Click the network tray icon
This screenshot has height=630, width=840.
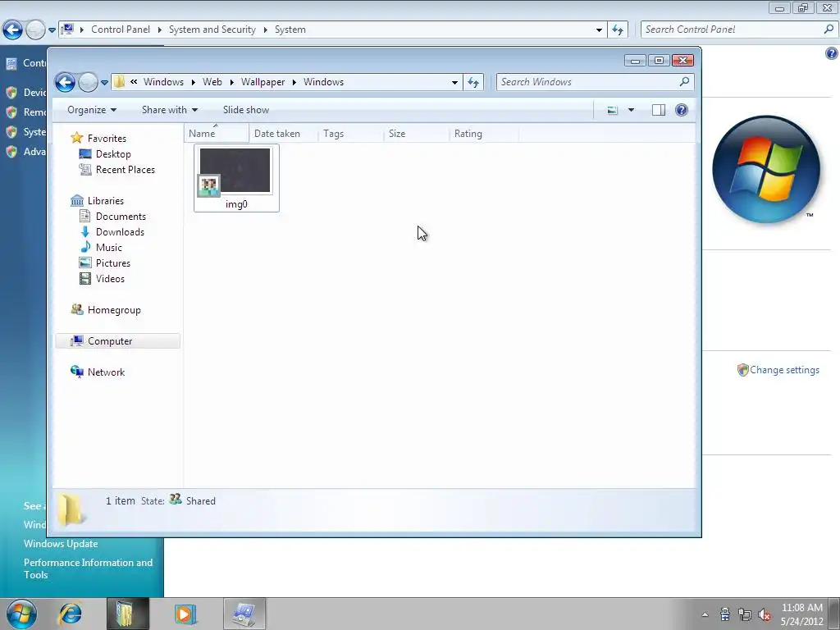pos(744,614)
